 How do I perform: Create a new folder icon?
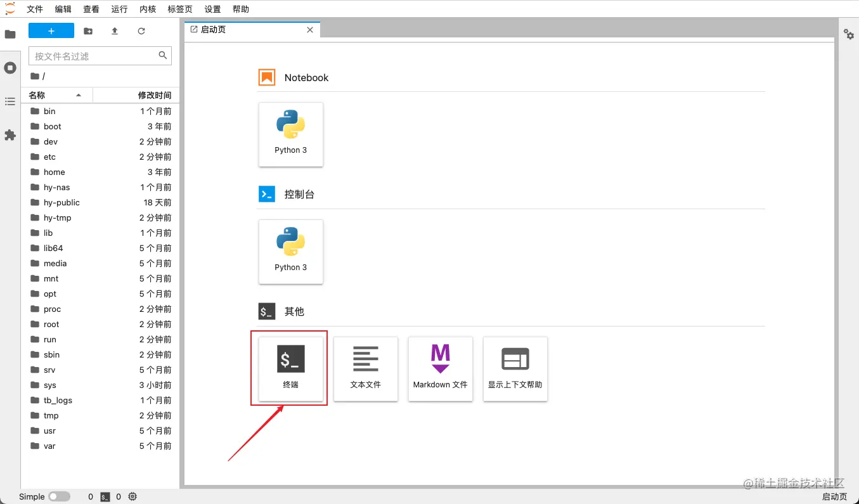[x=88, y=31]
